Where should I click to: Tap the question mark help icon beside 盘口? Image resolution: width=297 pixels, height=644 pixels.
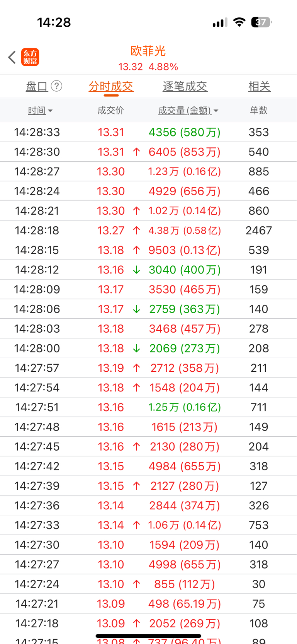(56, 86)
